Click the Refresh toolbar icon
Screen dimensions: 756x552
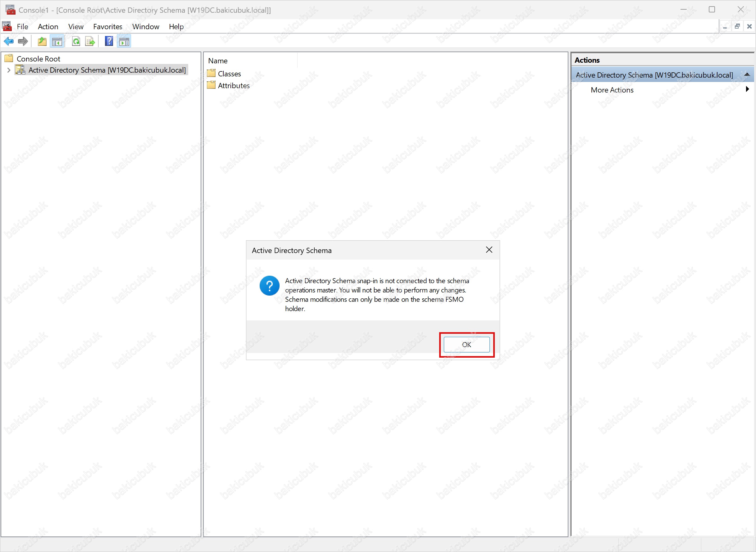pos(76,41)
